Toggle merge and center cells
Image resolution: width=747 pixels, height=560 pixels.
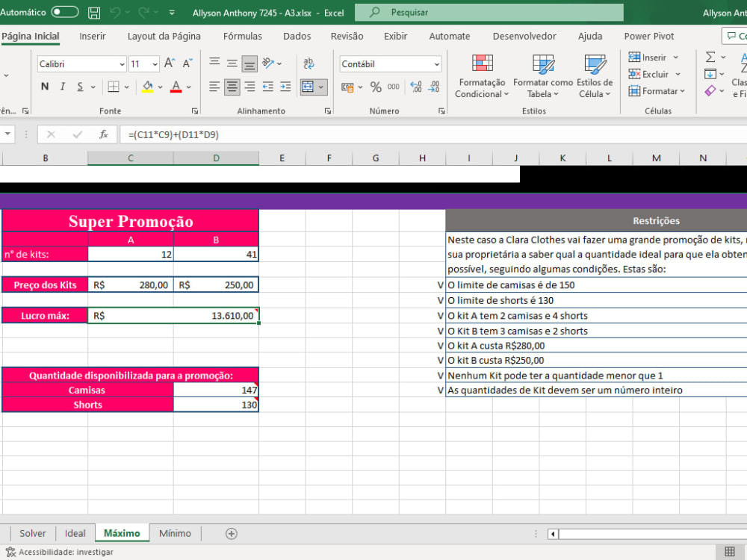(x=309, y=87)
